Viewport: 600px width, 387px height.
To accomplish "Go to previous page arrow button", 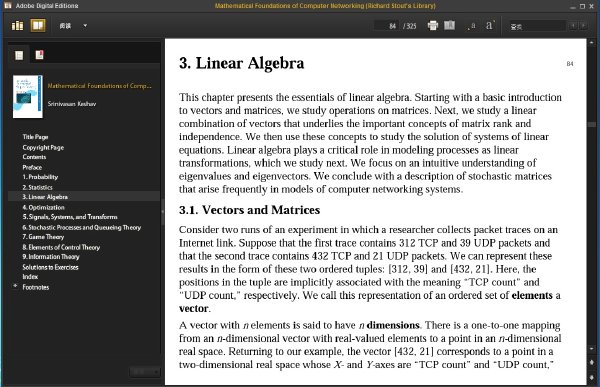I will click(592, 362).
